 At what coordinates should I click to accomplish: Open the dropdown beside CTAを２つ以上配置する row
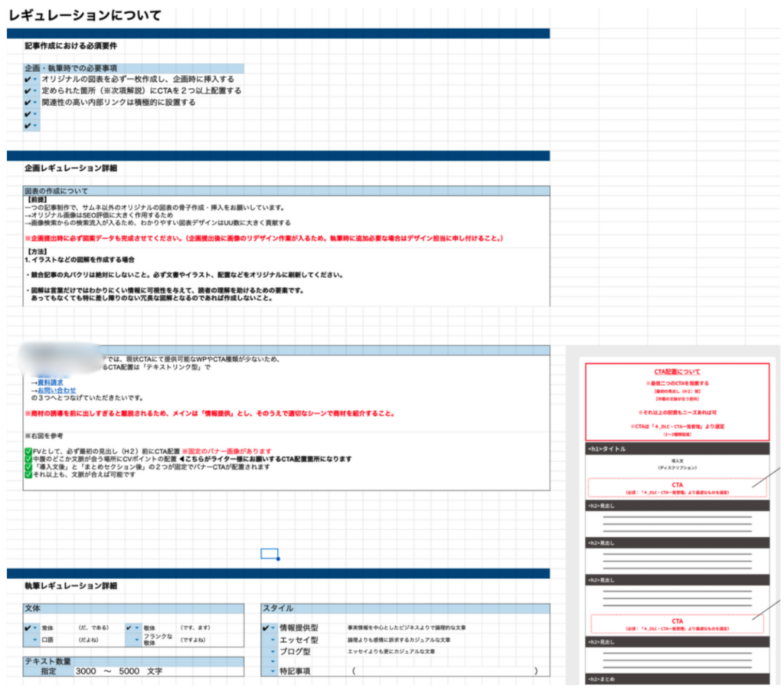[34, 91]
